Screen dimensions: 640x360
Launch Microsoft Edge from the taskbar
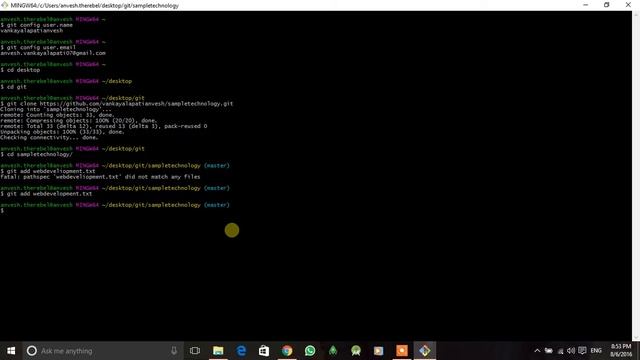[241, 351]
